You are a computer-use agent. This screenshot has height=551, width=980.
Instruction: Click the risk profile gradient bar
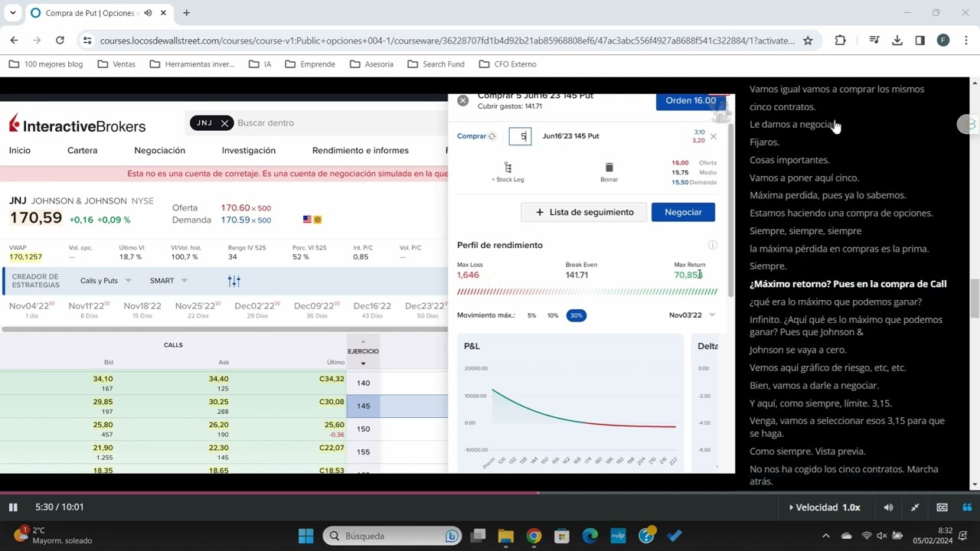click(587, 292)
